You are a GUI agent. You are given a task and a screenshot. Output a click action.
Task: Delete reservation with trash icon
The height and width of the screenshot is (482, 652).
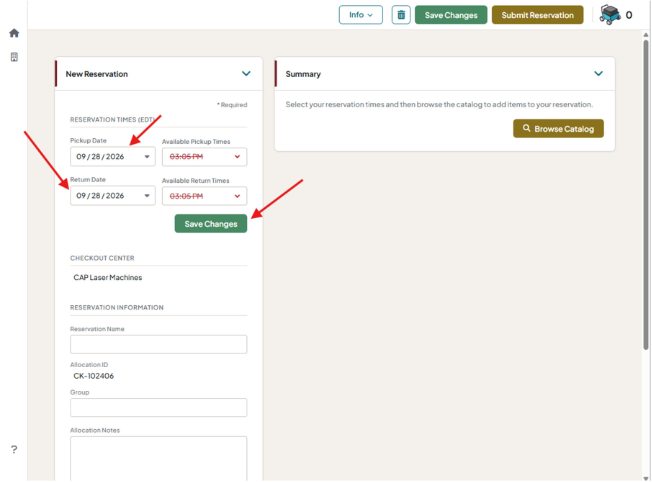tap(401, 15)
